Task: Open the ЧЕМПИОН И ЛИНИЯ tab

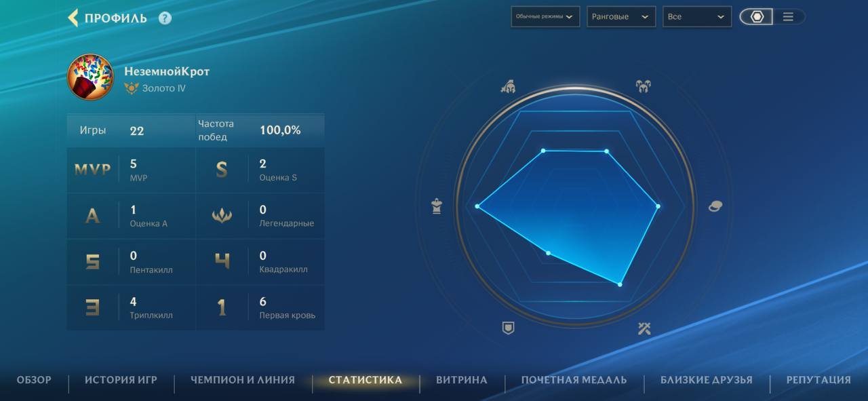Action: (243, 380)
